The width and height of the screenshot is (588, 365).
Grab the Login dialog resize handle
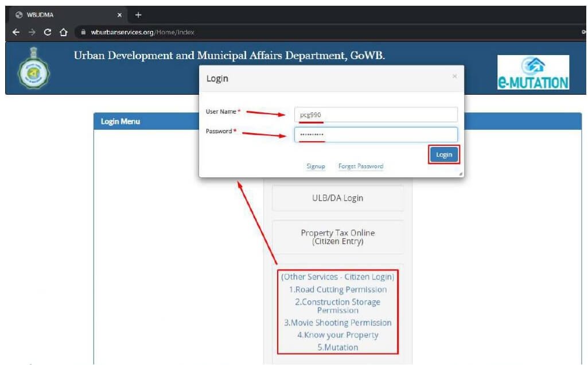461,174
